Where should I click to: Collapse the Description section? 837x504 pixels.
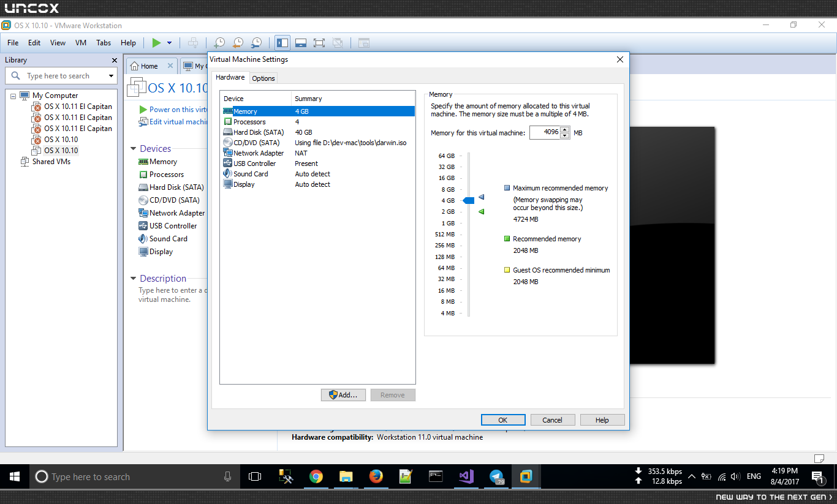click(134, 279)
